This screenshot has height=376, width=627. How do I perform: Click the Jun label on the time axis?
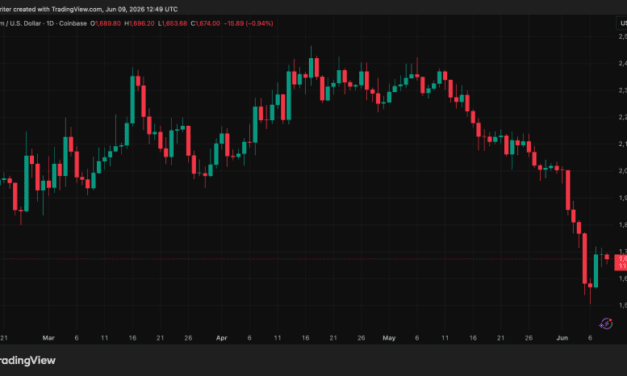tap(562, 338)
